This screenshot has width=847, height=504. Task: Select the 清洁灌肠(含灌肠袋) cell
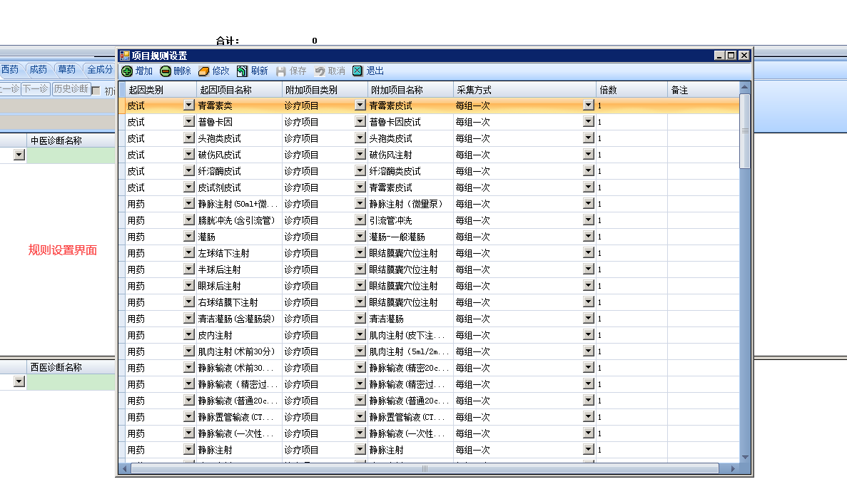pos(239,319)
